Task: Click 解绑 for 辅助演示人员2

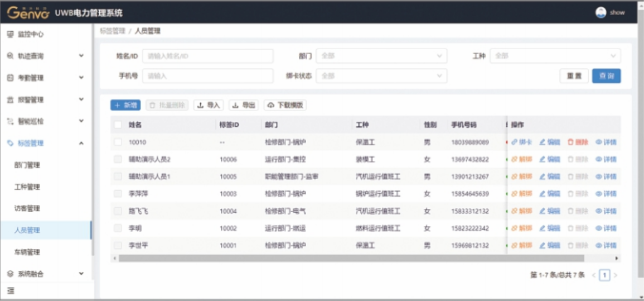Action: coord(521,160)
